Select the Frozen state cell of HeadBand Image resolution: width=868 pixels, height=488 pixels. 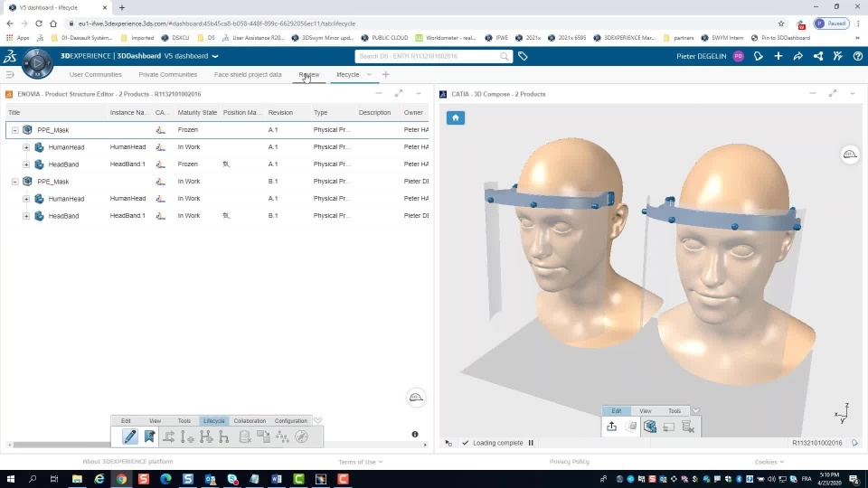click(x=188, y=164)
